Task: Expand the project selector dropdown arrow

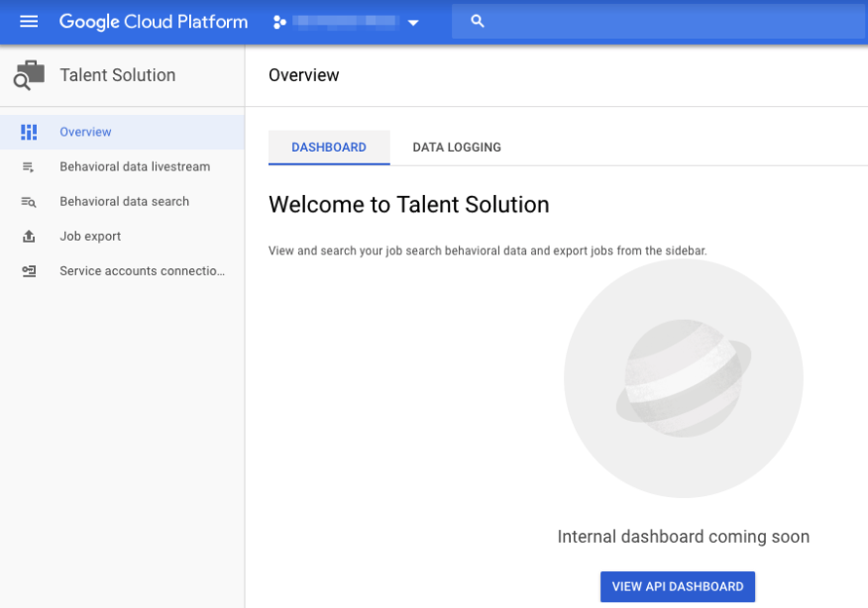Action: tap(413, 23)
